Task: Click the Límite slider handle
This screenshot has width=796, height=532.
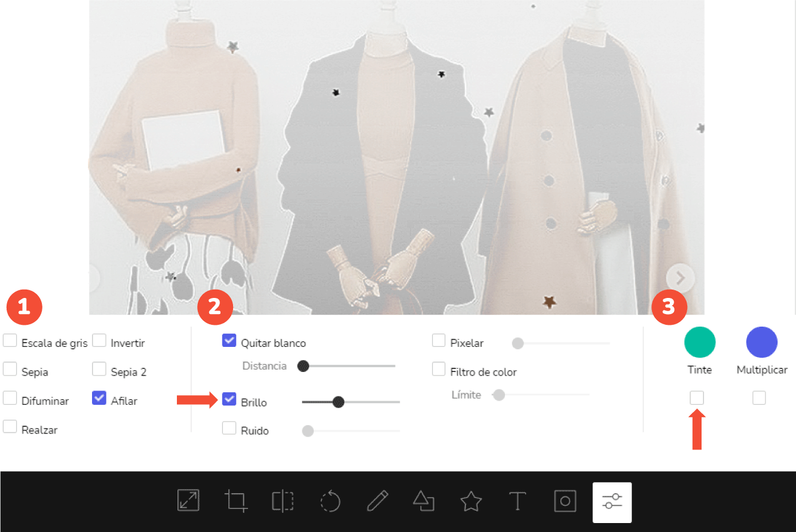Action: [499, 395]
